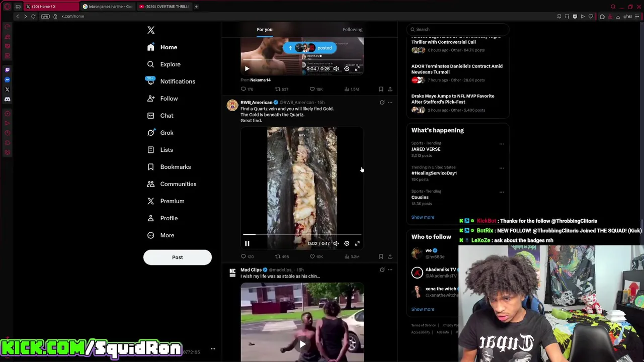The image size is (644, 362).
Task: Open the #HealingServiceDay1 trend
Action: pos(434,173)
